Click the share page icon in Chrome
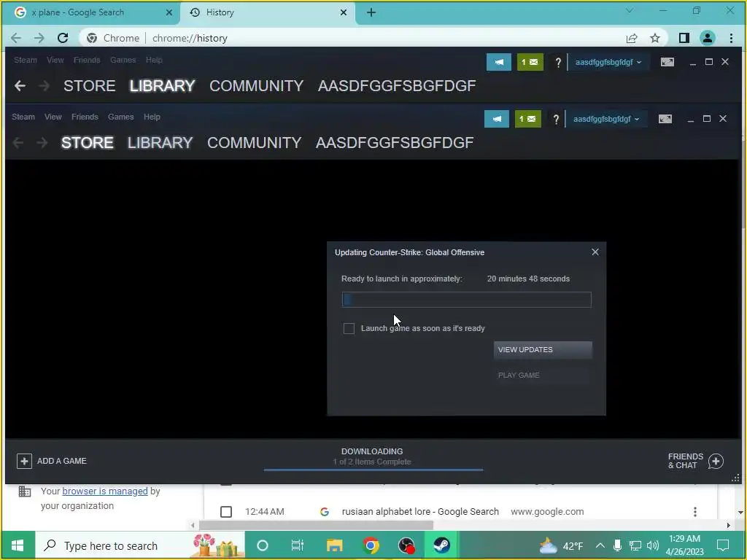Image resolution: width=747 pixels, height=560 pixels. pos(632,38)
